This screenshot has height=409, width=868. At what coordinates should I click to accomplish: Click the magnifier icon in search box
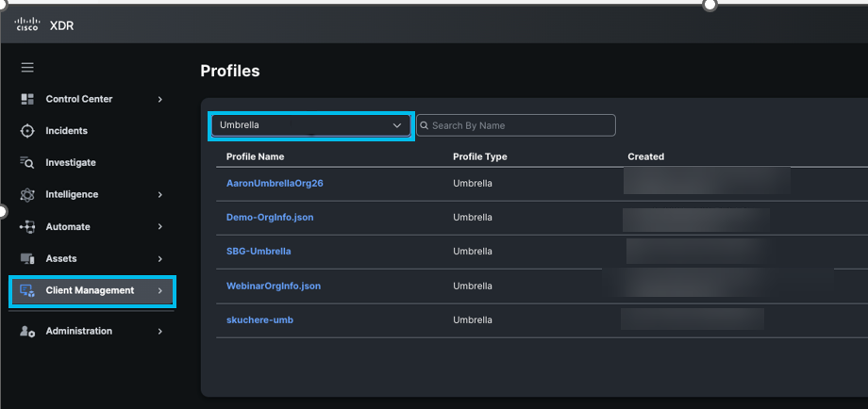coord(424,125)
